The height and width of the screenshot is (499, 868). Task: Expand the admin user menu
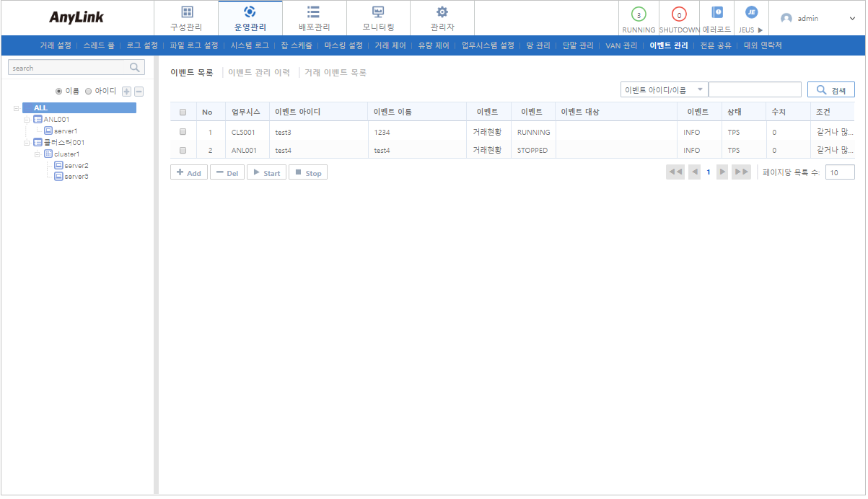click(x=851, y=19)
